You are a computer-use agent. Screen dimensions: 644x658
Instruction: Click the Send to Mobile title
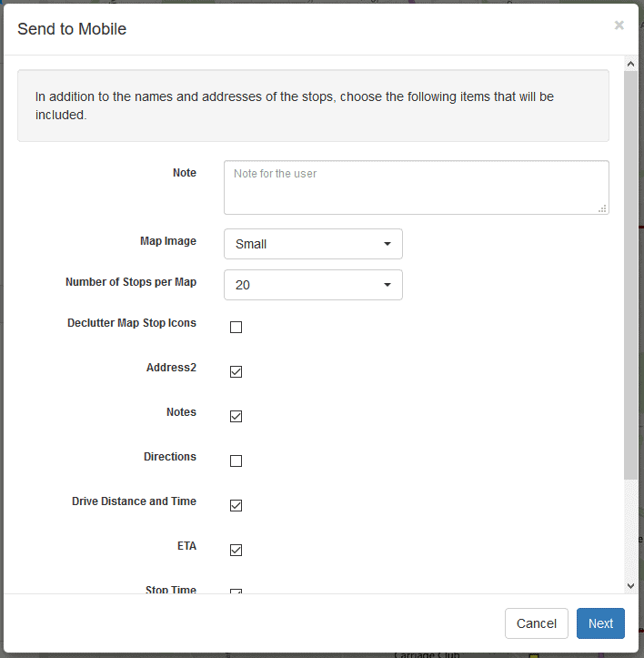pos(72,29)
